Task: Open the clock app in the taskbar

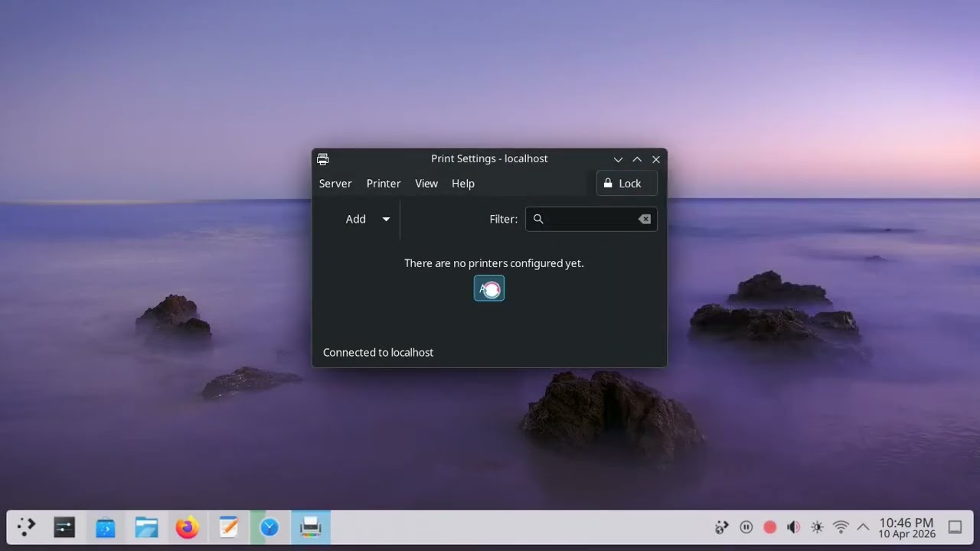Action: pos(269,527)
